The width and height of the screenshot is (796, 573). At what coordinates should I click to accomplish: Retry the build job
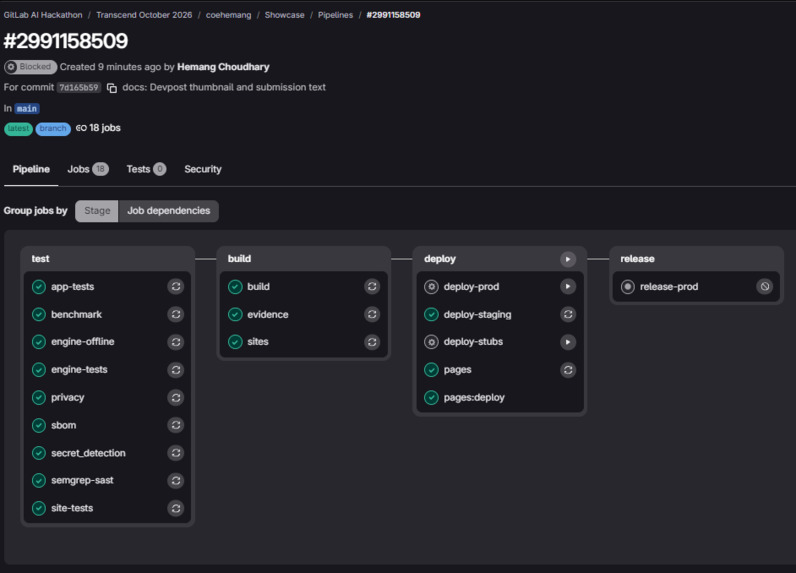(x=372, y=287)
